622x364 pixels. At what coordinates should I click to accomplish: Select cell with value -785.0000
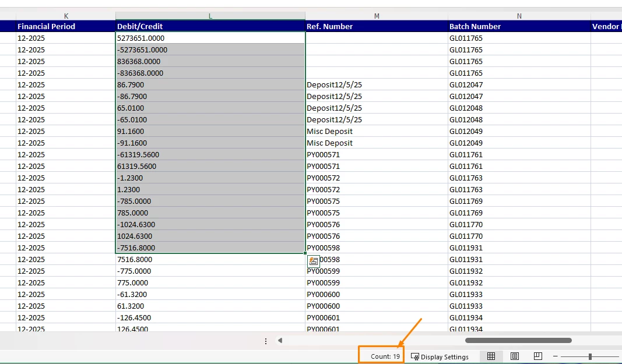pos(210,201)
